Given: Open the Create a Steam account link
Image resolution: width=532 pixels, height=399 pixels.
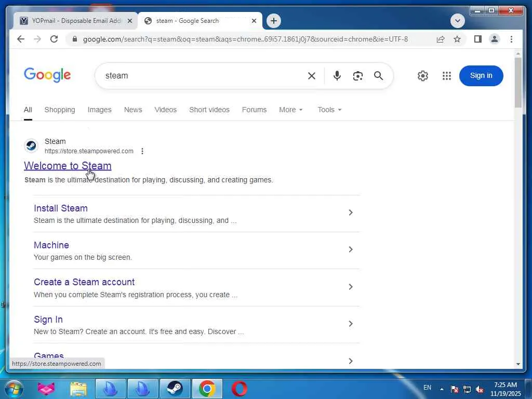Looking at the screenshot, I should coord(84,282).
